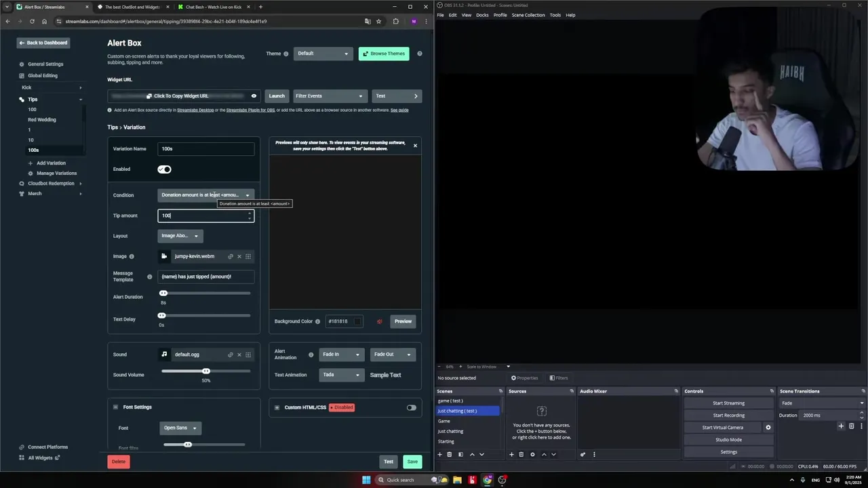Remove the default.ogg sound with X icon

point(239,354)
